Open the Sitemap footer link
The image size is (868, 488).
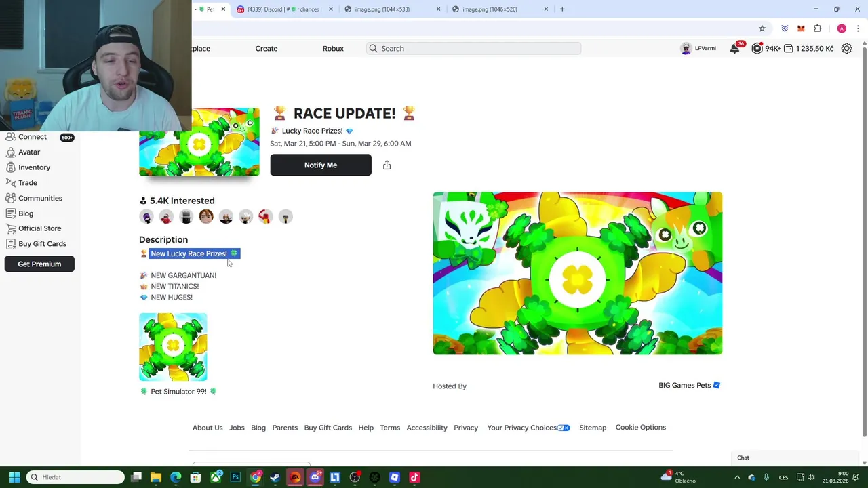593,428
